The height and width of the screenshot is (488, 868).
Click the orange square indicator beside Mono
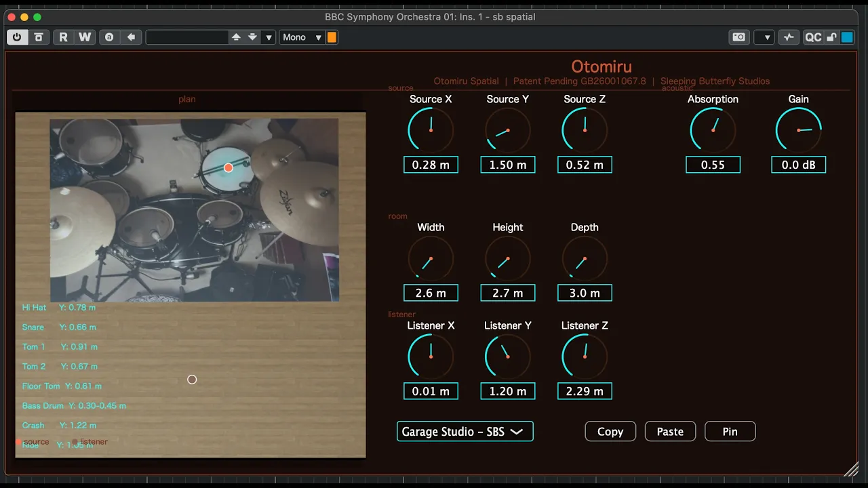(332, 37)
